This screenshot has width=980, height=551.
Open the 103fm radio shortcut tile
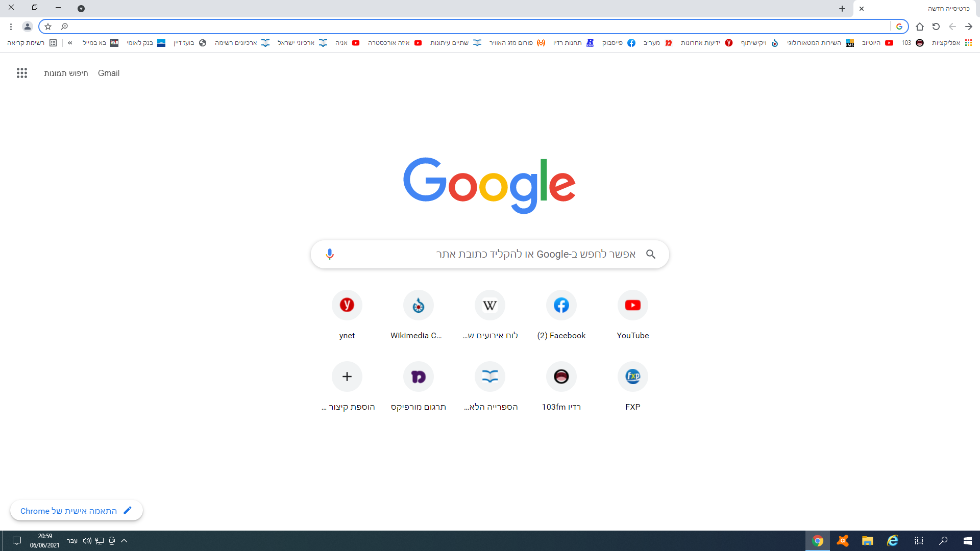[x=561, y=377]
